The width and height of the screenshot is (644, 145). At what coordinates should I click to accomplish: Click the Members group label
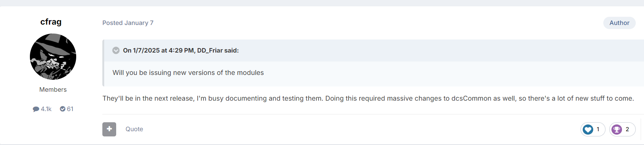pos(53,89)
